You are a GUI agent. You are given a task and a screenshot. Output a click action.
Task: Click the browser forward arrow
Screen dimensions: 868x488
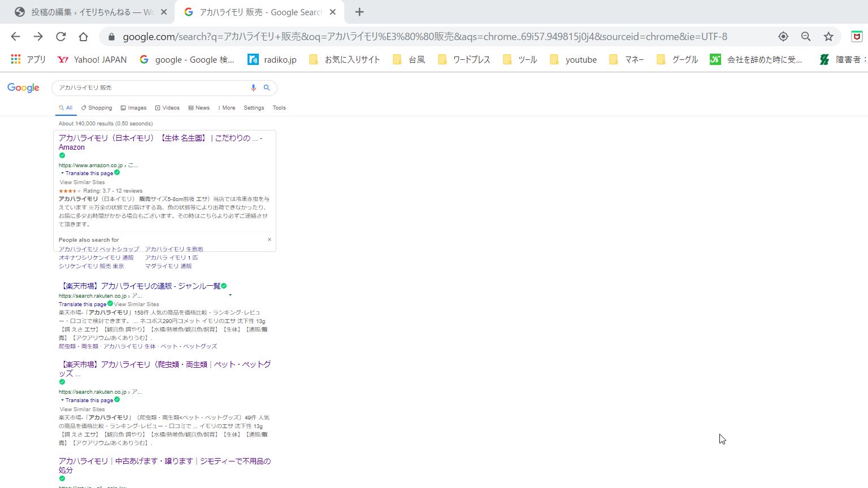[38, 37]
